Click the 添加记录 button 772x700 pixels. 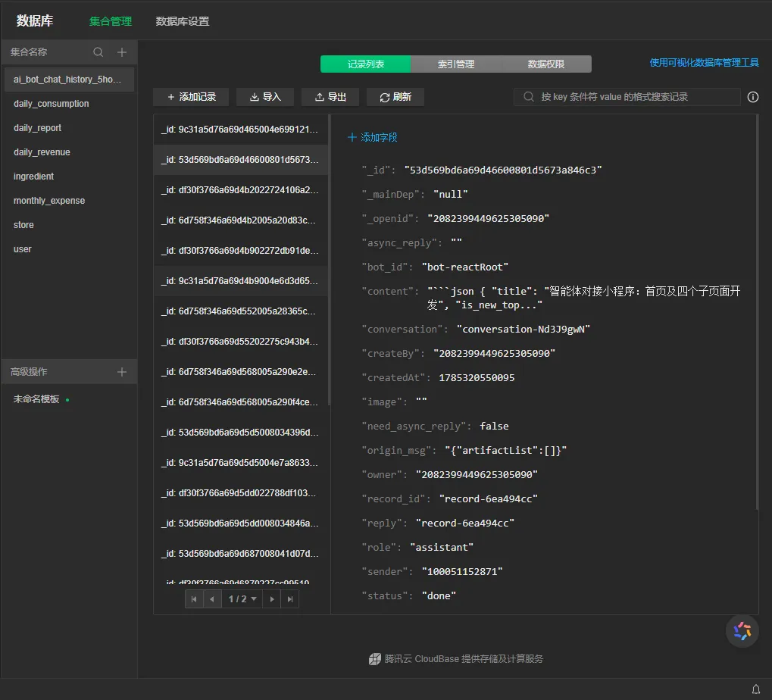pyautogui.click(x=191, y=97)
